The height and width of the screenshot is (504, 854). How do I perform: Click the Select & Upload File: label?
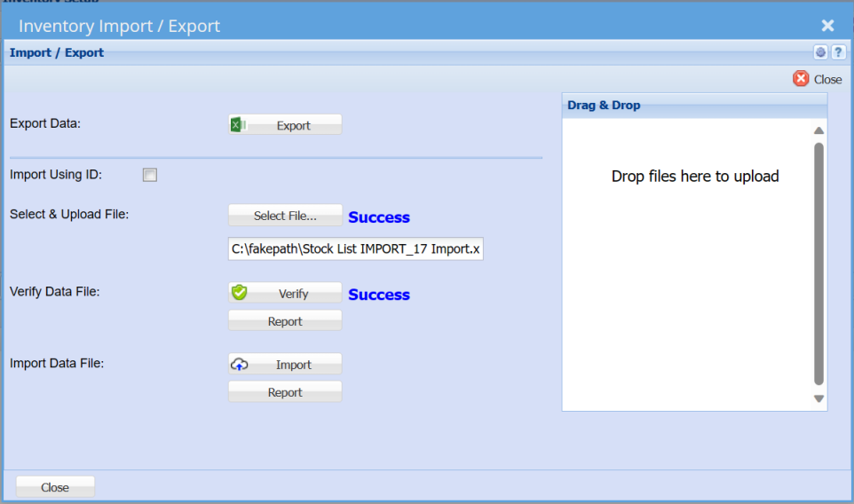pos(69,215)
